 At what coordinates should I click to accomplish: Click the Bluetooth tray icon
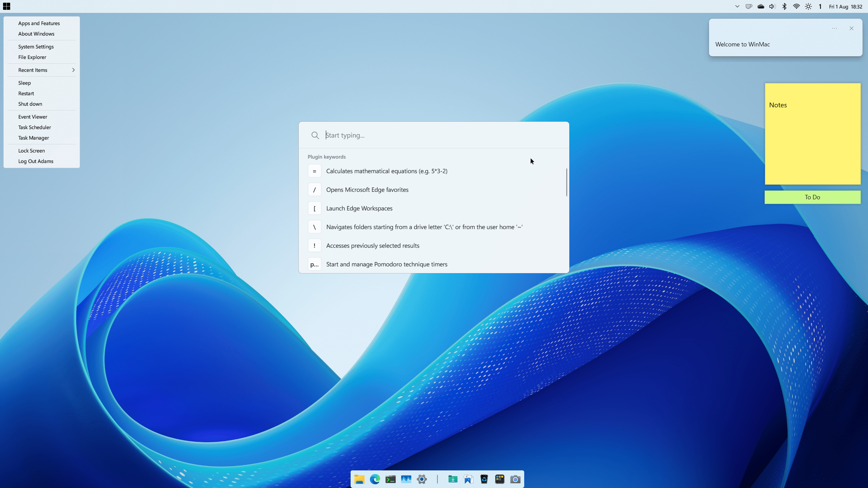[x=784, y=6]
